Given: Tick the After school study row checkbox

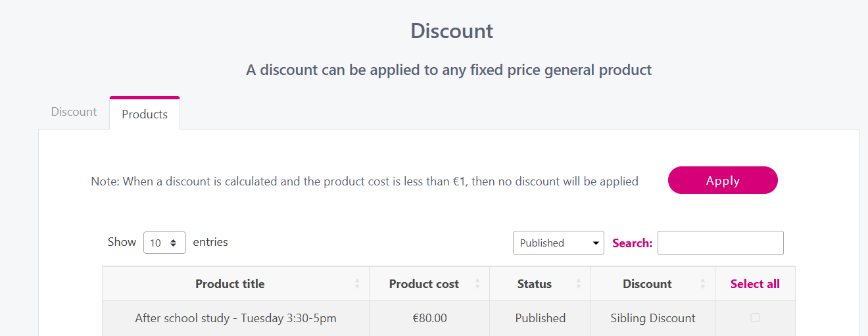Looking at the screenshot, I should click(x=755, y=318).
